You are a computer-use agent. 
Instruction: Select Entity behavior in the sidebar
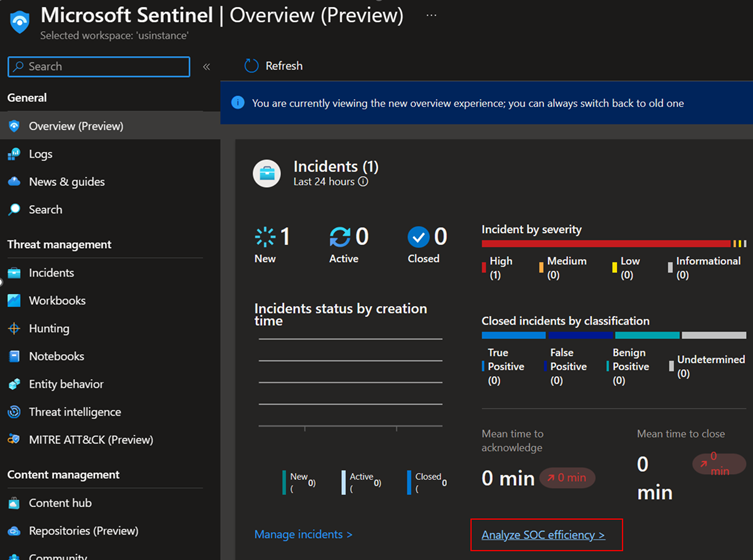click(x=66, y=384)
